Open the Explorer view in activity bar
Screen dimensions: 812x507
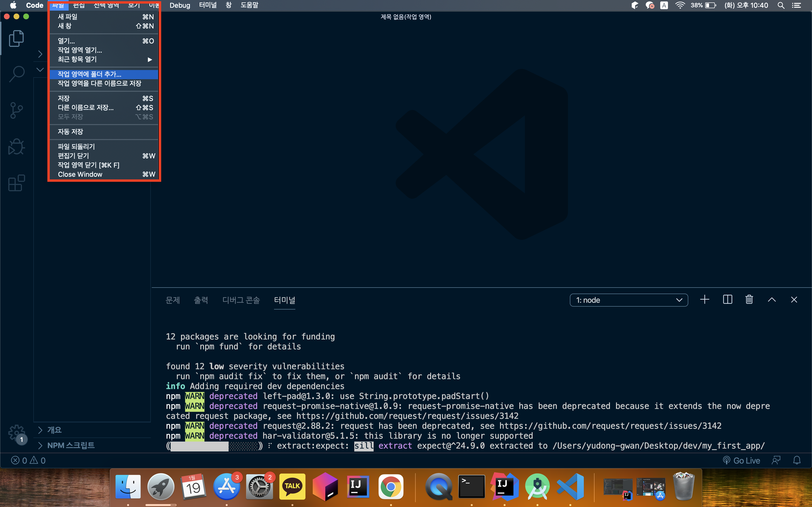point(16,38)
